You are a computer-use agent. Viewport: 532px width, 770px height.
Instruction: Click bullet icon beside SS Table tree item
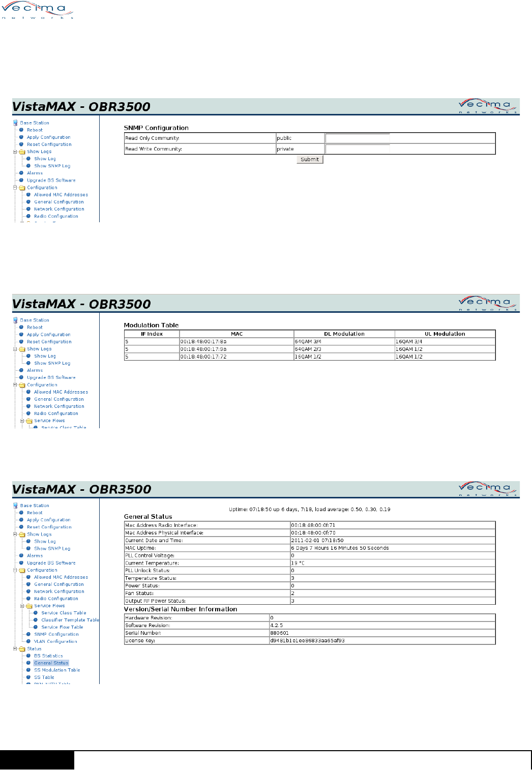point(28,677)
